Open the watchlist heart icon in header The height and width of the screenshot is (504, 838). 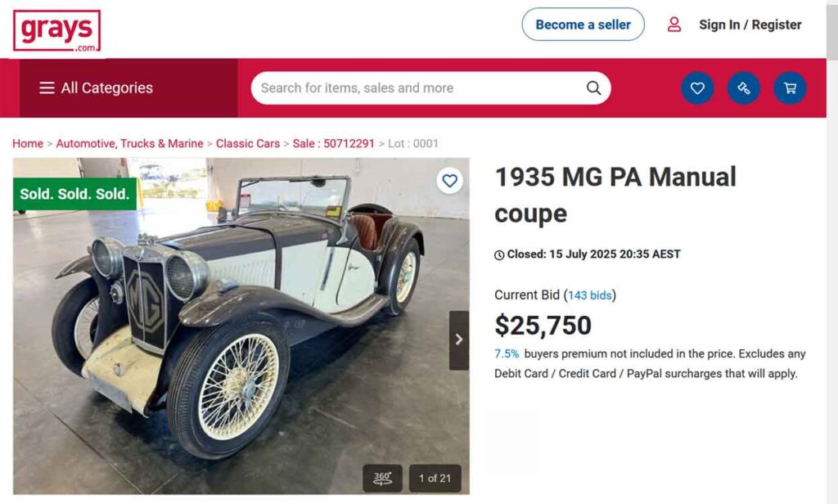697,88
